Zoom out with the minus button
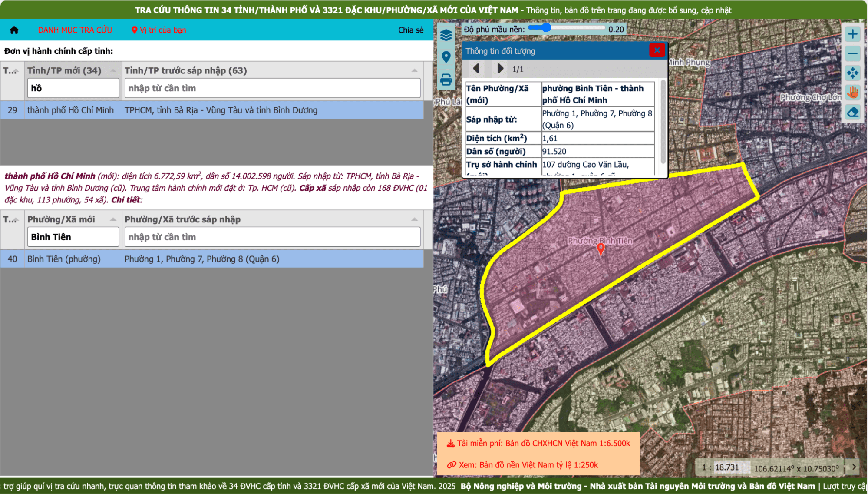The image size is (868, 494). coord(852,53)
